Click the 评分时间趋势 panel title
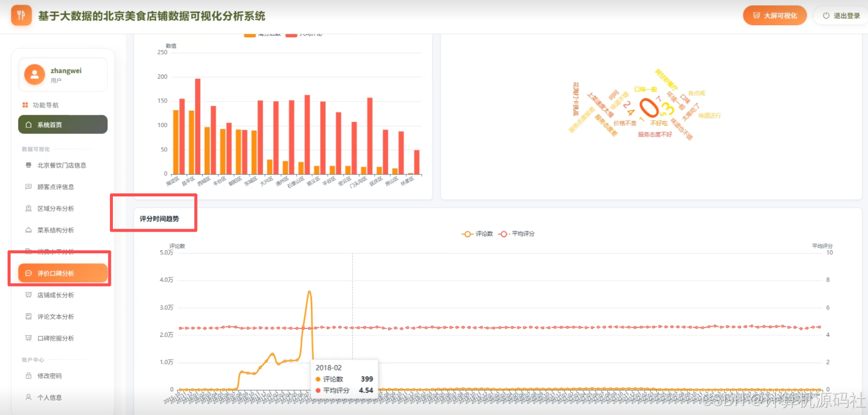The height and width of the screenshot is (415, 868). pyautogui.click(x=159, y=219)
